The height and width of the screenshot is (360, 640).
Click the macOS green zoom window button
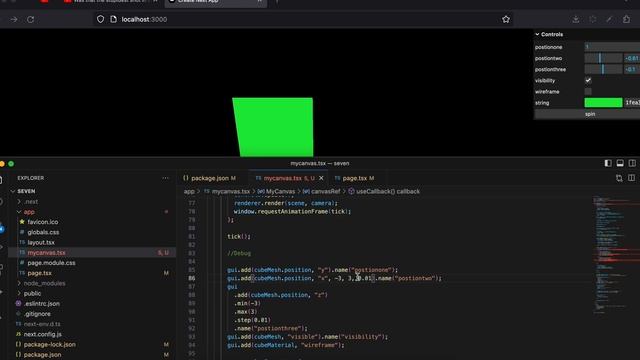(x=11, y=164)
